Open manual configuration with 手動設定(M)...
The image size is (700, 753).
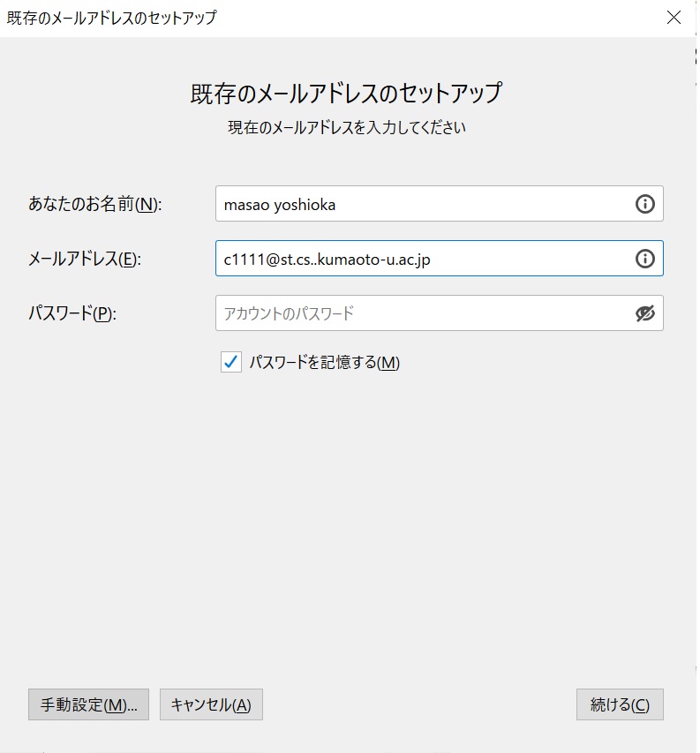pos(88,704)
